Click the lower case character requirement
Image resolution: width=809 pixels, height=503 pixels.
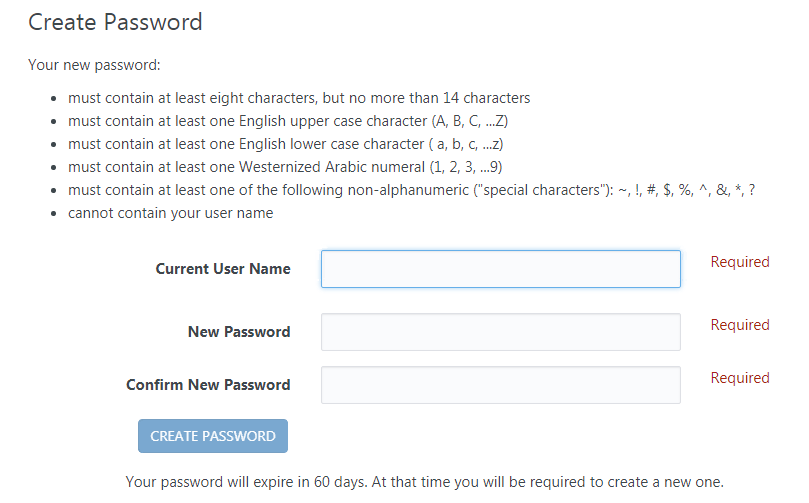click(x=285, y=144)
